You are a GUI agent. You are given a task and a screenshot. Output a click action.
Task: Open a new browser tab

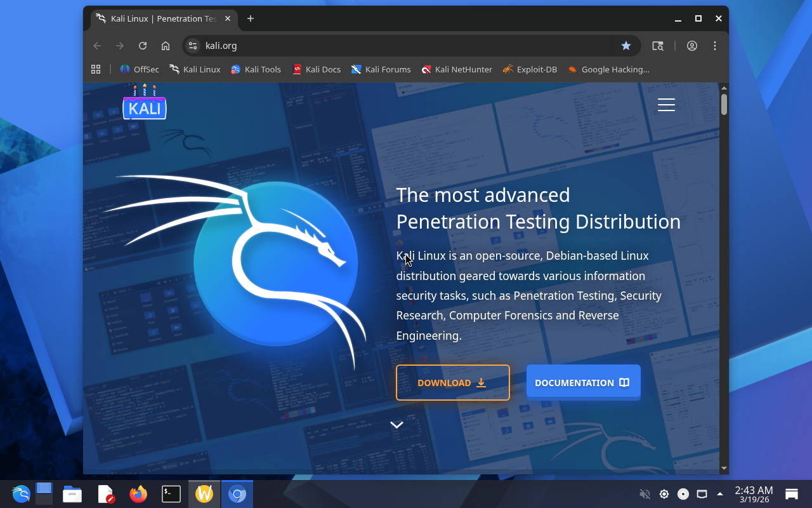click(x=251, y=18)
